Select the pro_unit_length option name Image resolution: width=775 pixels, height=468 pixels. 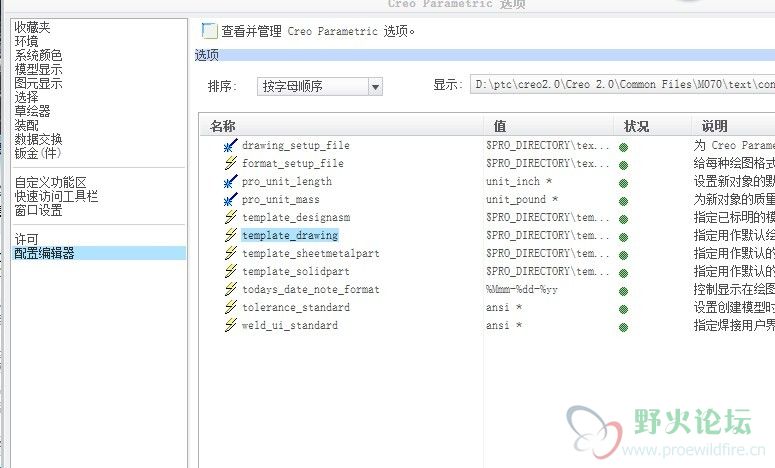287,181
